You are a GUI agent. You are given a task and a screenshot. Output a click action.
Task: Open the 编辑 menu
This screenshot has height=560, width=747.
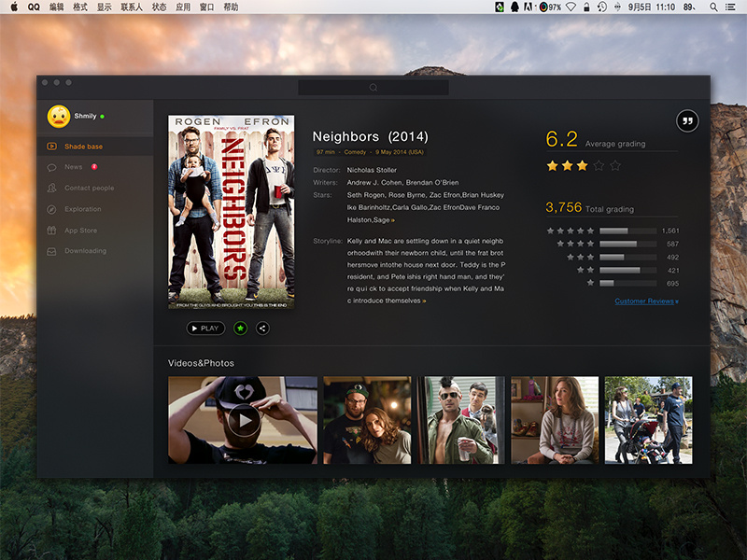pos(57,7)
